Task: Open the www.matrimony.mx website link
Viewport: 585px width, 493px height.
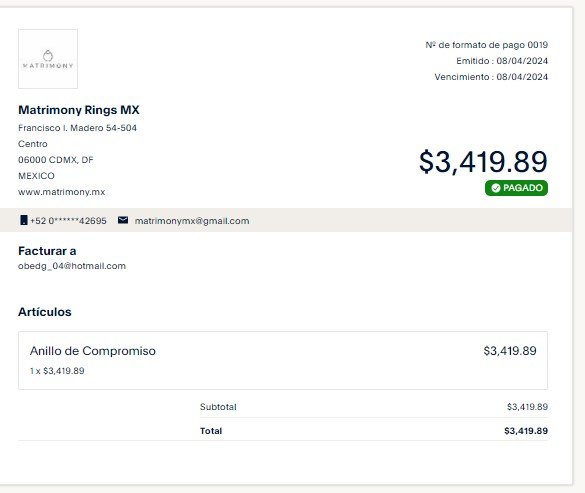Action: point(62,192)
